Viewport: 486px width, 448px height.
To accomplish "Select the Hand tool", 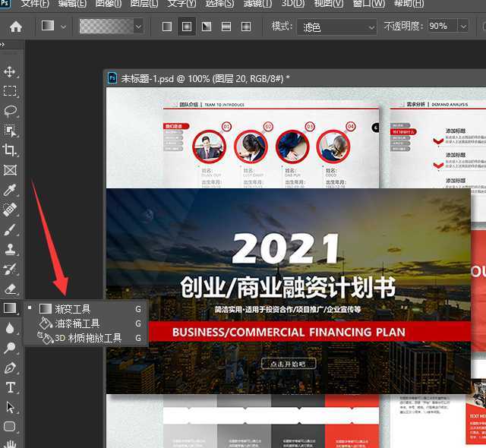I will pos(10,443).
